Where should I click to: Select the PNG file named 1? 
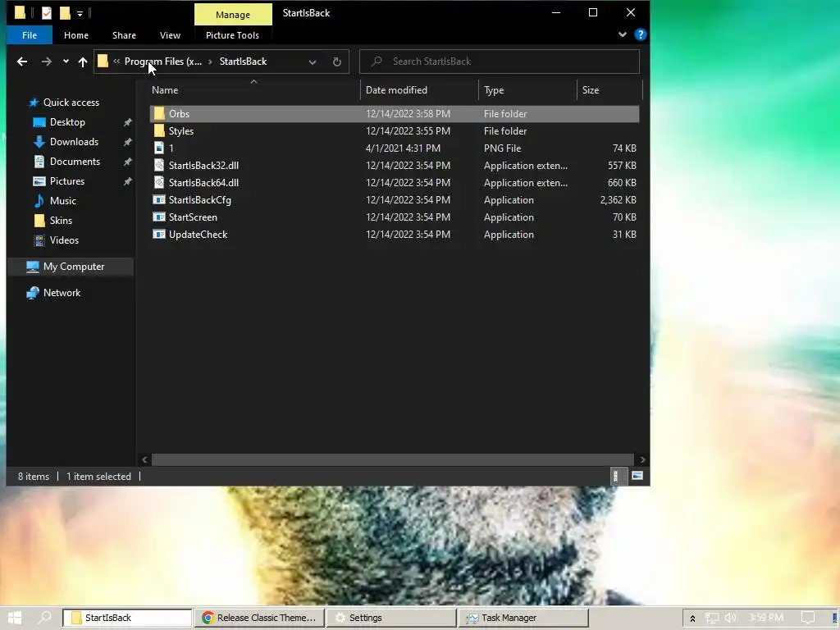[x=395, y=148]
